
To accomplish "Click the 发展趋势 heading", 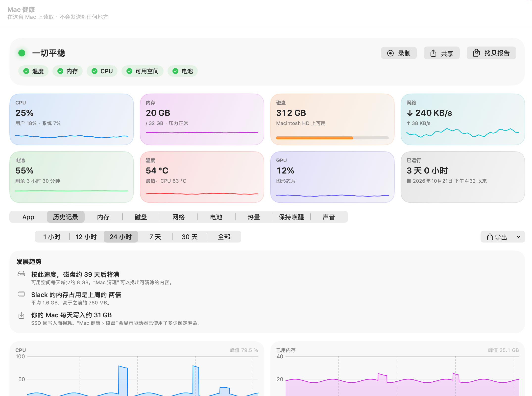I will point(29,262).
